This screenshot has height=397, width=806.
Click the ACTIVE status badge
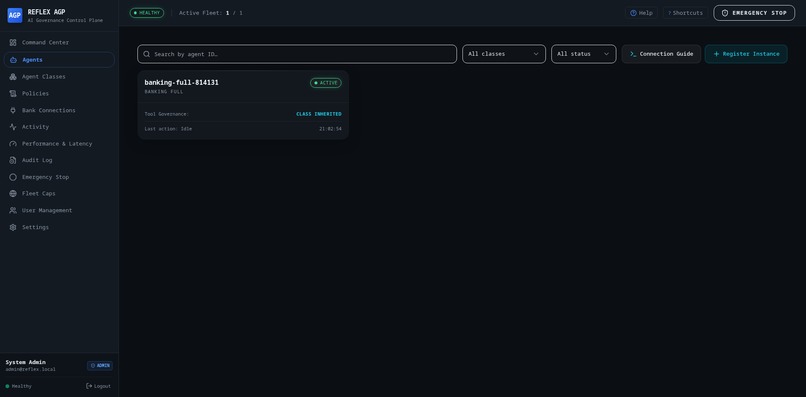325,83
